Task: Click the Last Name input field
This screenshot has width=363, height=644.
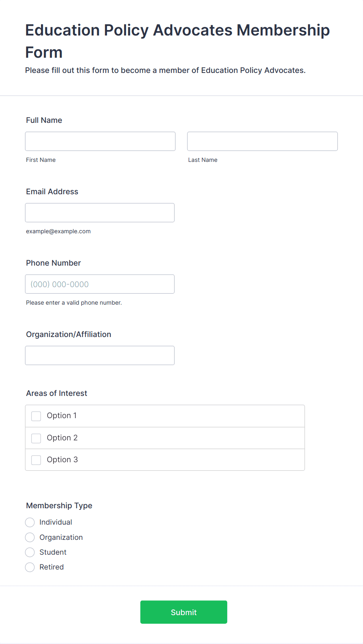Action: click(x=262, y=141)
